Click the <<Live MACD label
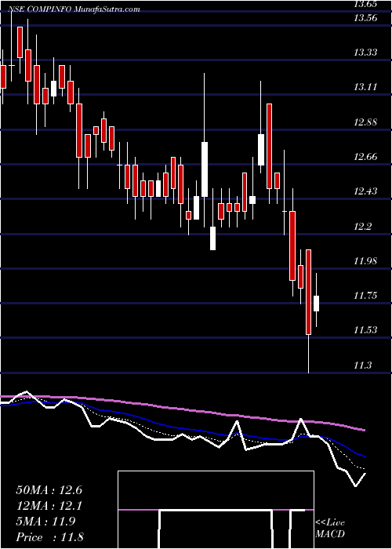 click(330, 529)
